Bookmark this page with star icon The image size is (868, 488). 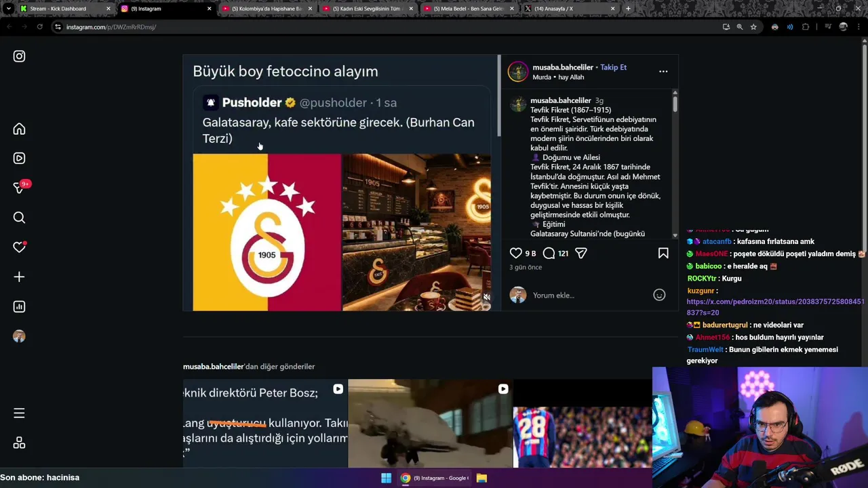click(x=753, y=27)
